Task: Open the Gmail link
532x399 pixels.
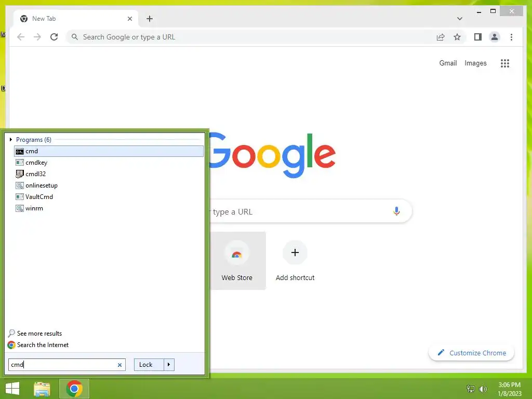Action: click(x=448, y=63)
